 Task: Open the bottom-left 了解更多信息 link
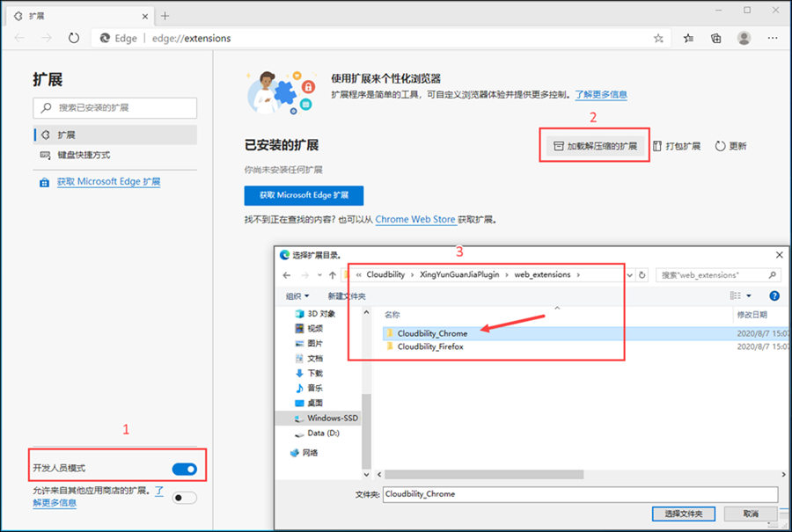[x=55, y=503]
